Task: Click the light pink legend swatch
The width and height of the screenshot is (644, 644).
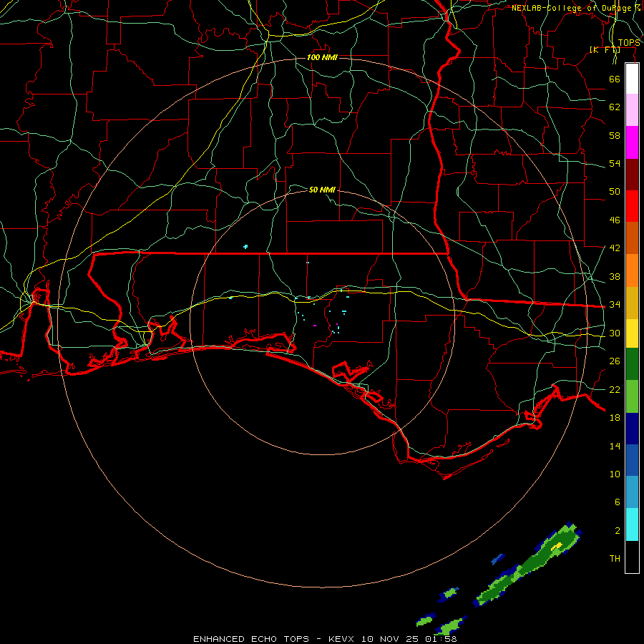Action: [x=632, y=110]
